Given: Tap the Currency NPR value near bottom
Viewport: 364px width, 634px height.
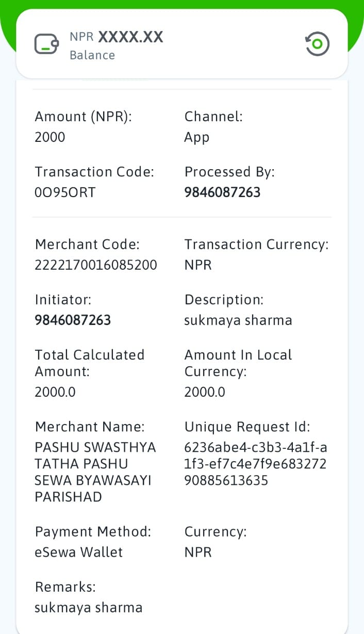Looking at the screenshot, I should [x=198, y=552].
